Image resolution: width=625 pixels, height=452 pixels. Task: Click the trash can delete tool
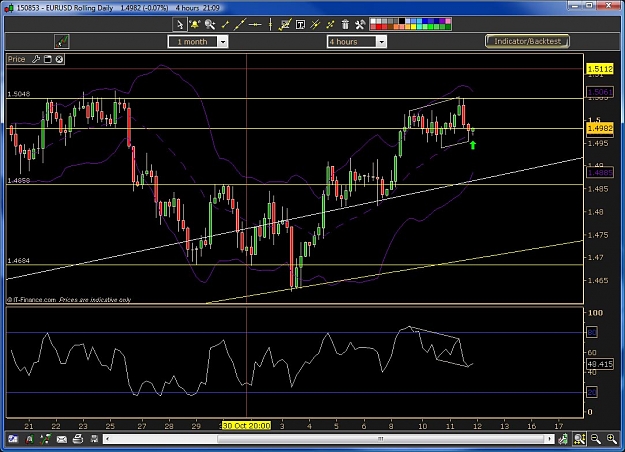[345, 25]
